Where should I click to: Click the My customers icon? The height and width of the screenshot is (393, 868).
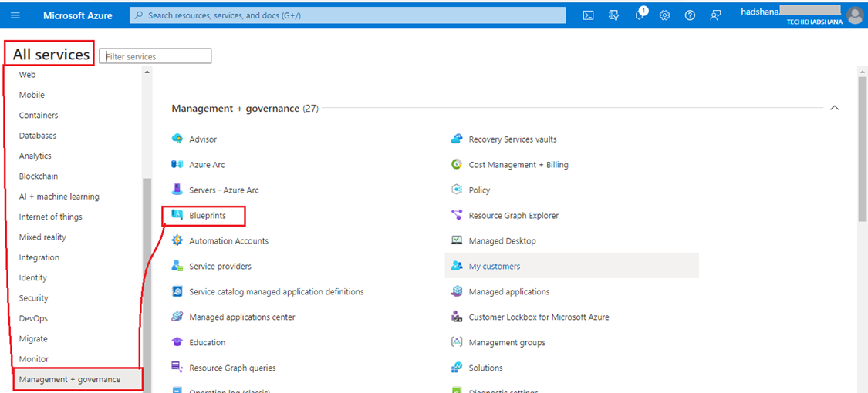[x=457, y=266]
